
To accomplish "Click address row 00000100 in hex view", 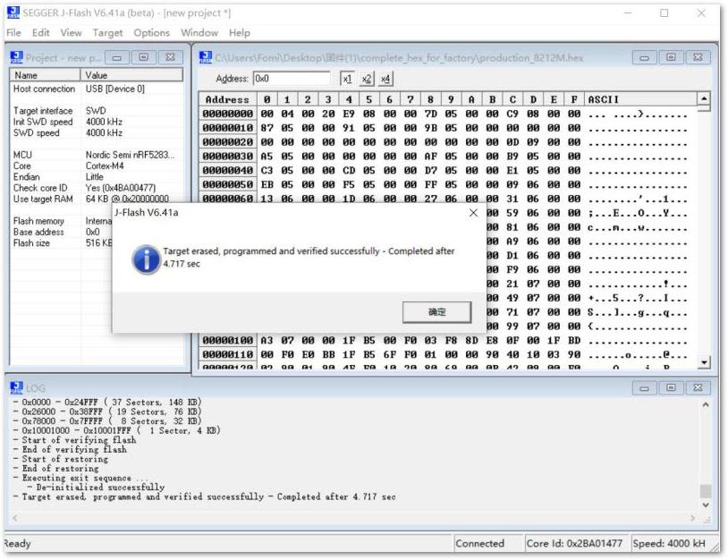I will pyautogui.click(x=227, y=340).
